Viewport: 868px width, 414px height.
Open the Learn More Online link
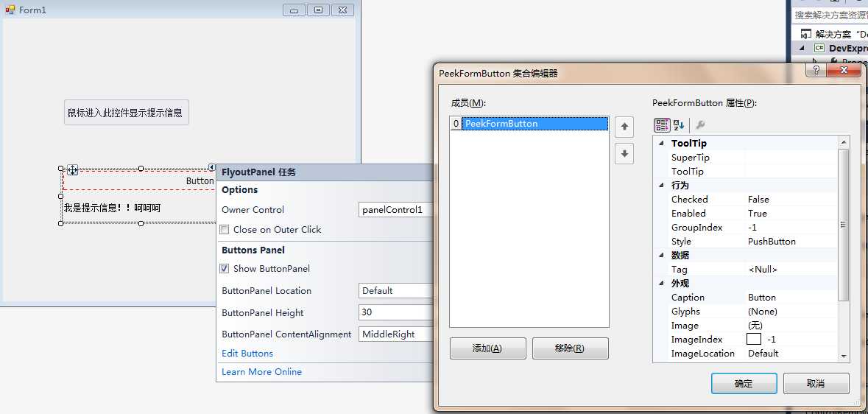click(x=262, y=372)
